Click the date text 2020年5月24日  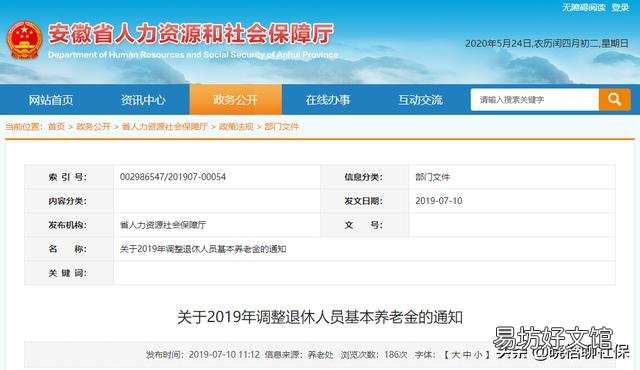click(x=499, y=43)
